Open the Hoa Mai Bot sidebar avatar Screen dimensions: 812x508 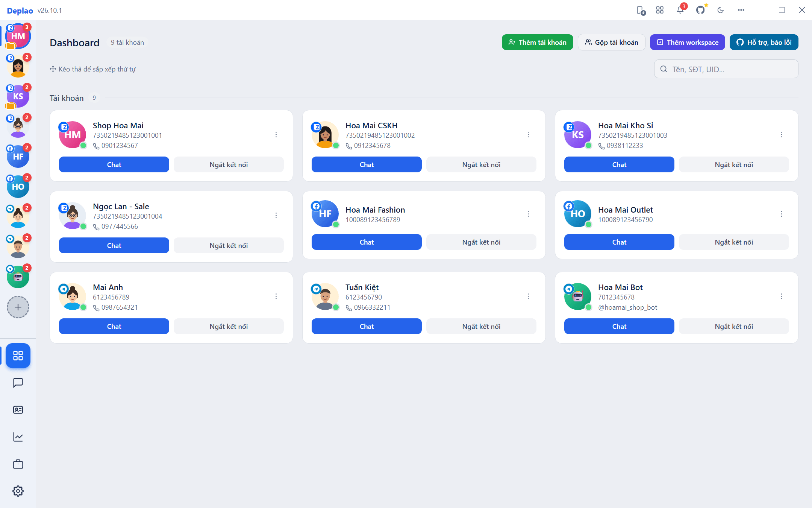18,277
